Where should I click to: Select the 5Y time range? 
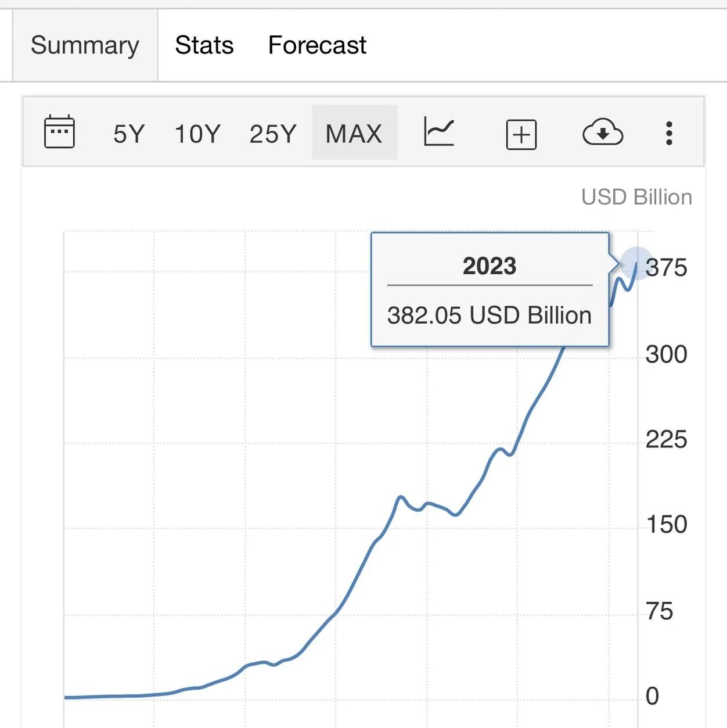[x=129, y=134]
